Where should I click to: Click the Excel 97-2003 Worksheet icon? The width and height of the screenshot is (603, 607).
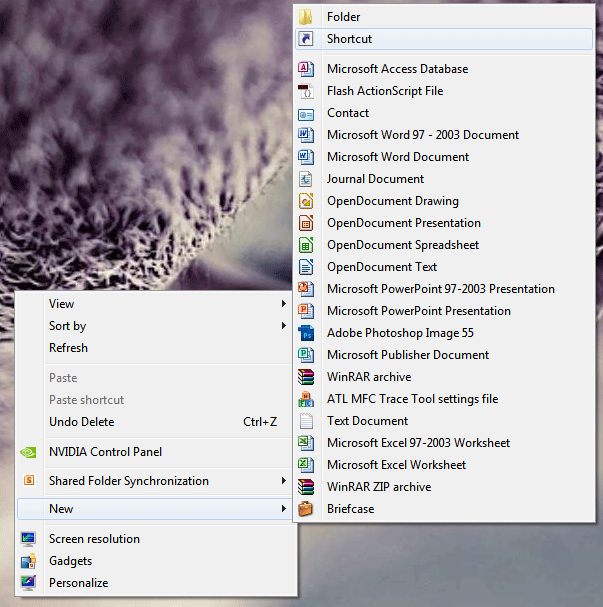click(x=306, y=443)
